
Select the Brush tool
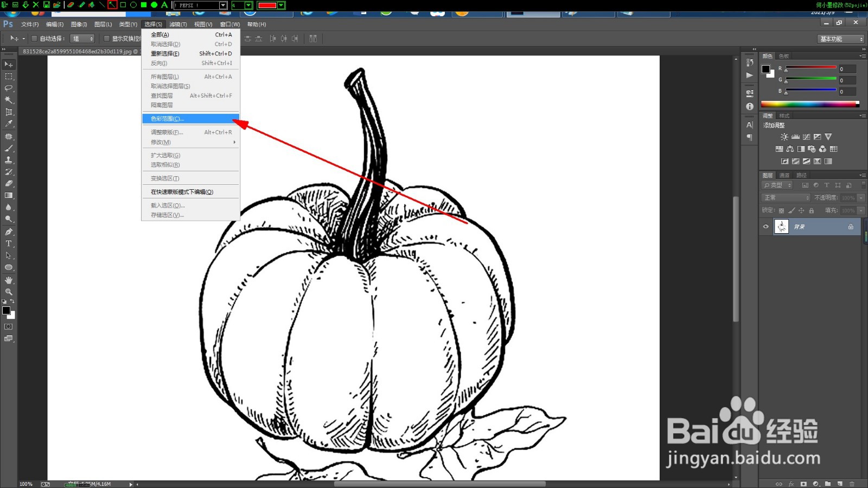click(9, 148)
